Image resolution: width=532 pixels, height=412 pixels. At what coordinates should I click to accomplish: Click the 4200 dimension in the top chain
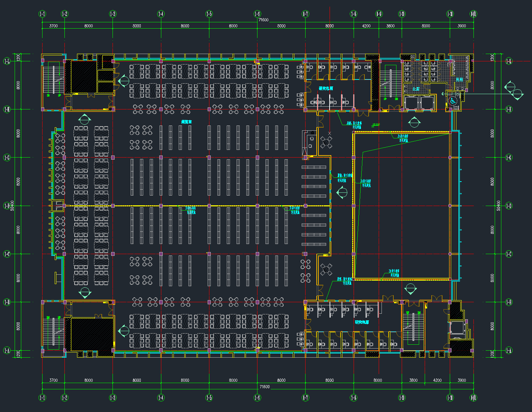[x=366, y=26]
